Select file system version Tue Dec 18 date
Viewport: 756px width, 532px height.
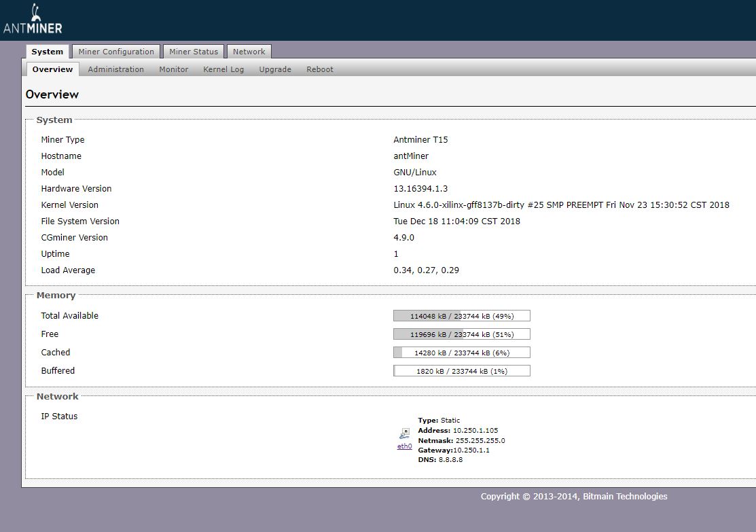pos(456,221)
